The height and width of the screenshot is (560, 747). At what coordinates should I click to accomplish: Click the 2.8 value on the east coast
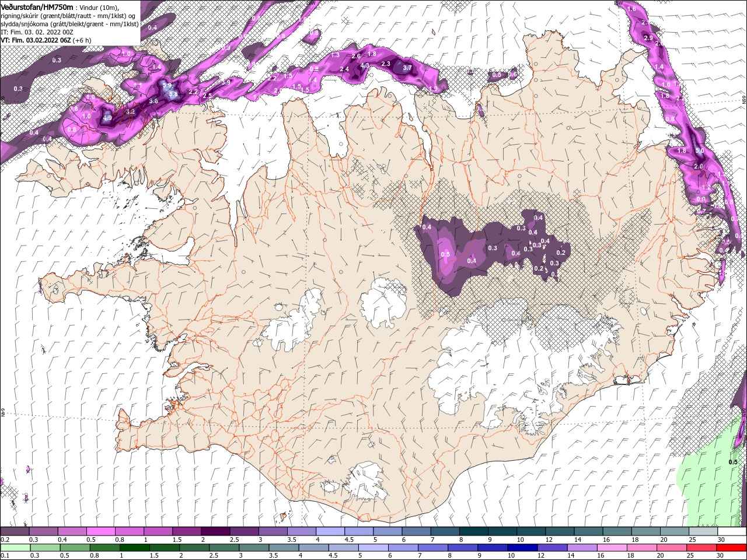tap(698, 166)
